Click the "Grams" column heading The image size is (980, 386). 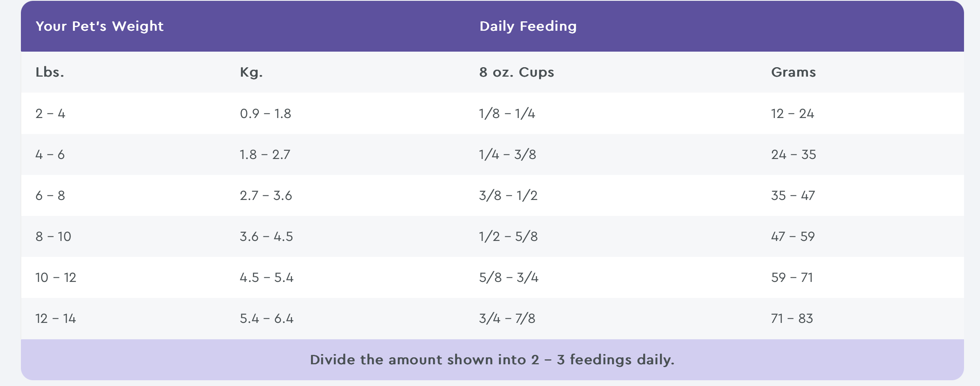pyautogui.click(x=793, y=72)
